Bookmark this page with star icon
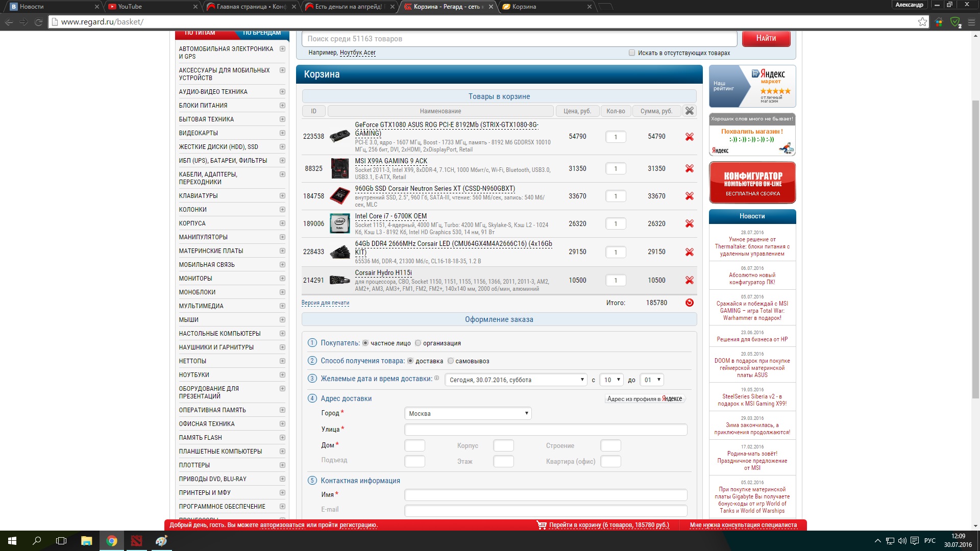The height and width of the screenshot is (551, 980). tap(922, 22)
